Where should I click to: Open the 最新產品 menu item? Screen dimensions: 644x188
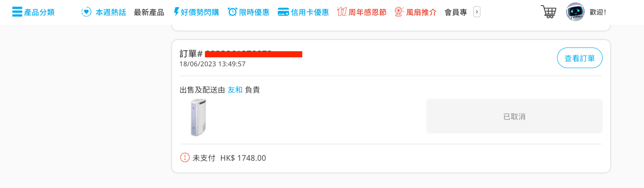click(x=149, y=12)
